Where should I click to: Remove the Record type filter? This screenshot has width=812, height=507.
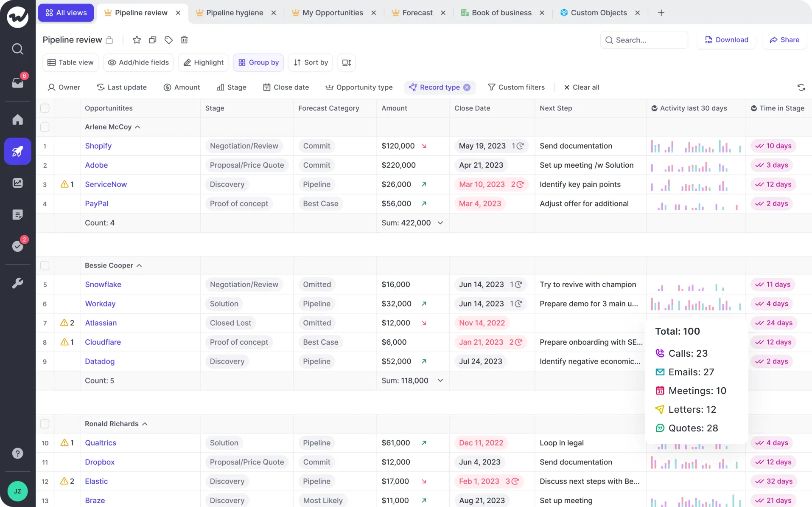coord(467,87)
